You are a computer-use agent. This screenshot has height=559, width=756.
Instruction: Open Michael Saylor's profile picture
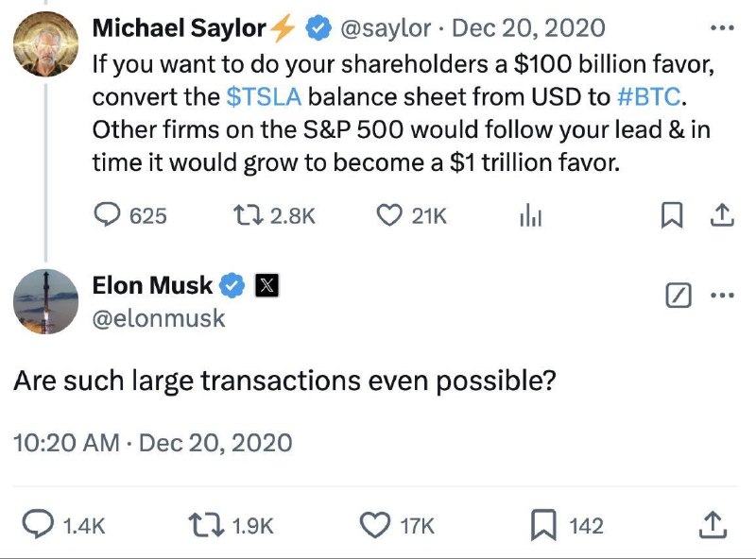pos(45,44)
